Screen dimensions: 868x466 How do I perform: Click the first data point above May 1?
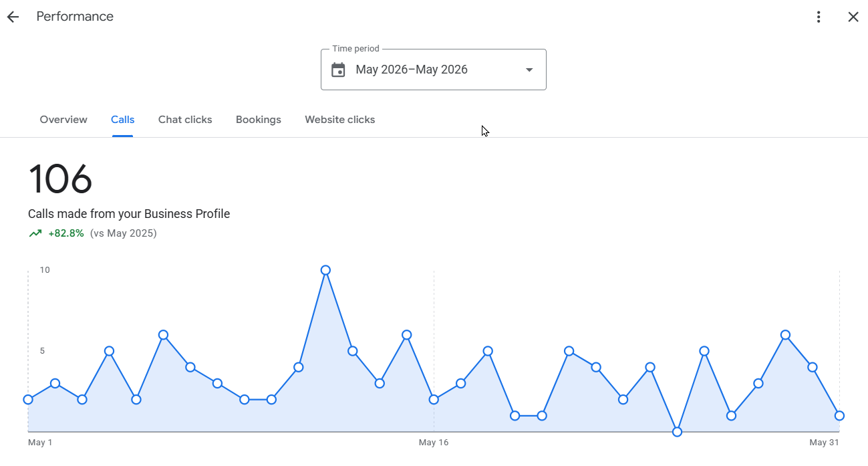28,399
